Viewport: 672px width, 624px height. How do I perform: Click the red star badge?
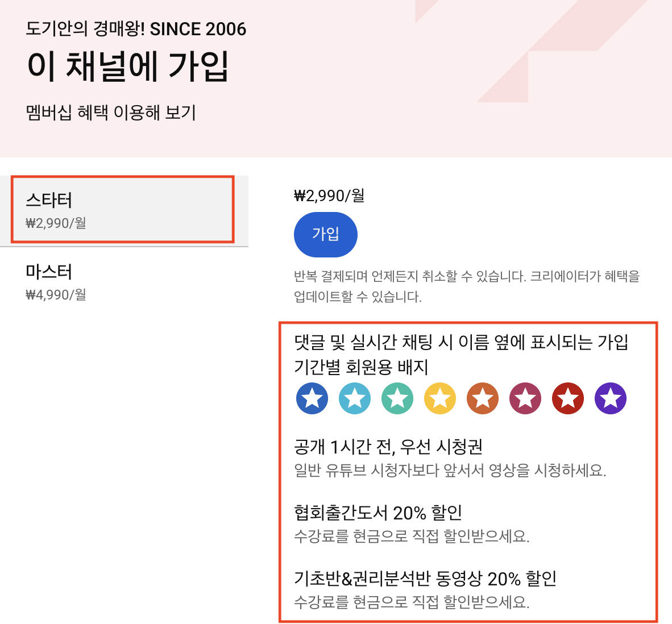pyautogui.click(x=568, y=398)
